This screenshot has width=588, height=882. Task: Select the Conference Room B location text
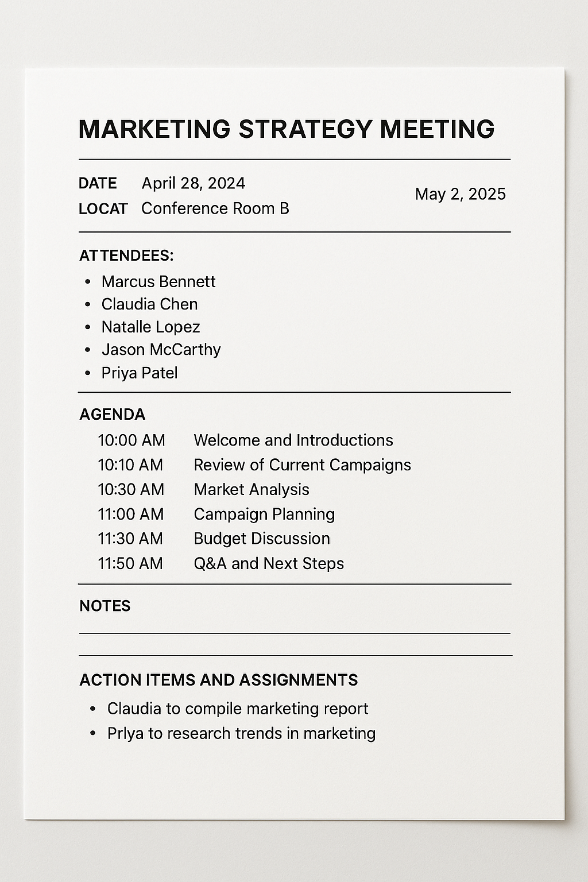[x=215, y=208]
